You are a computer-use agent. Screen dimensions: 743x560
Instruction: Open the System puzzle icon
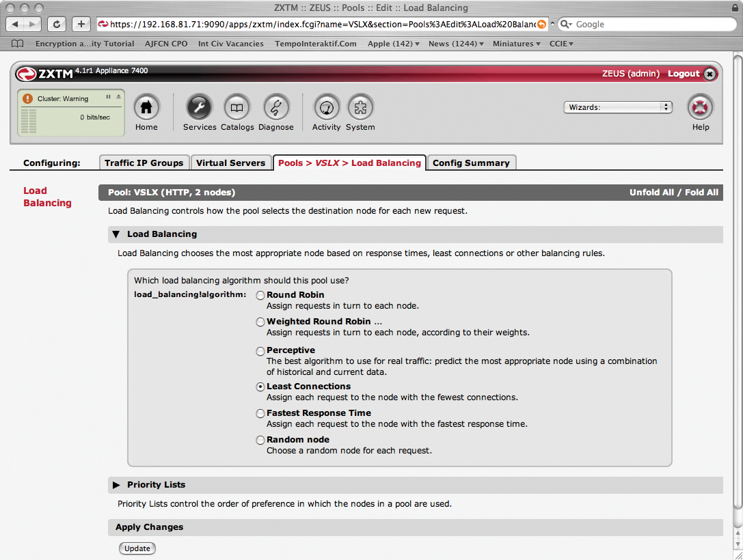[x=360, y=107]
